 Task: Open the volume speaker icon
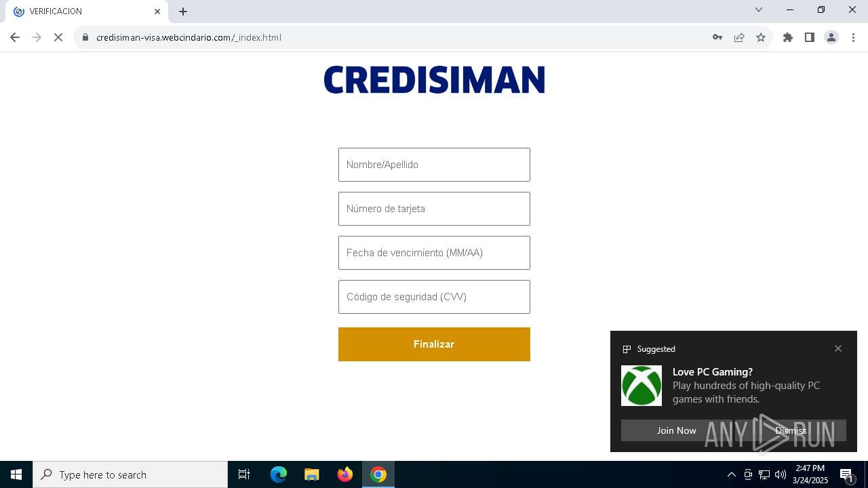coord(781,474)
